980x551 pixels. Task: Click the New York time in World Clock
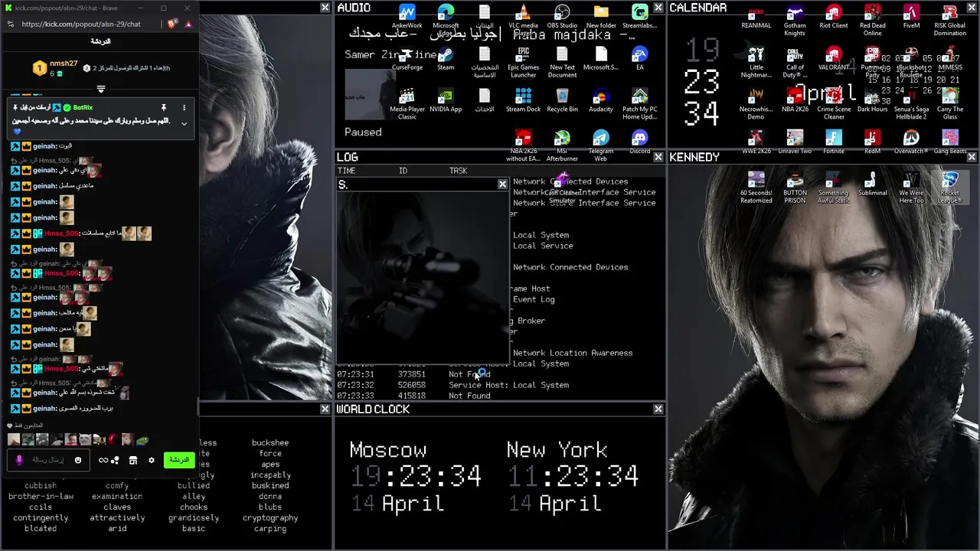(573, 476)
